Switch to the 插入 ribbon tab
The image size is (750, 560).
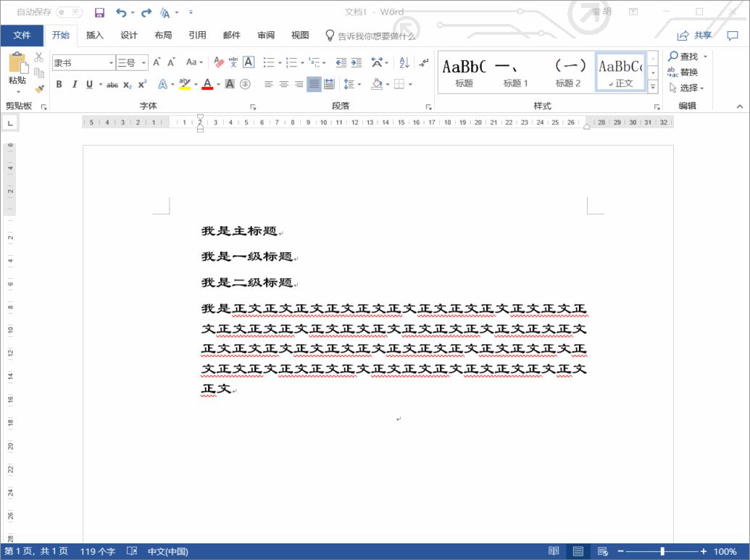click(x=95, y=35)
